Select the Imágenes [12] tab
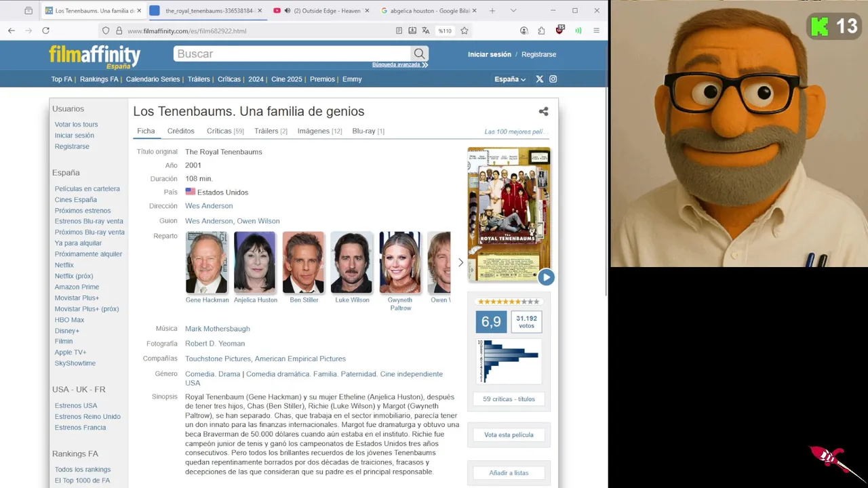 pos(319,131)
